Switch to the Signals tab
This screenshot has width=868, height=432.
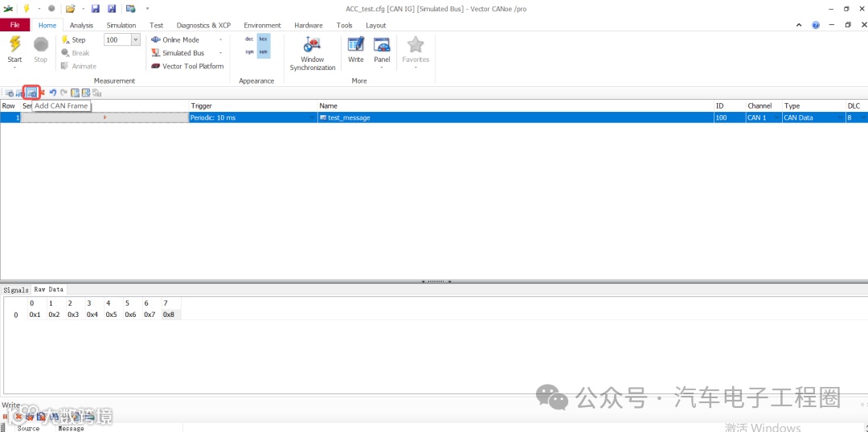pos(15,290)
